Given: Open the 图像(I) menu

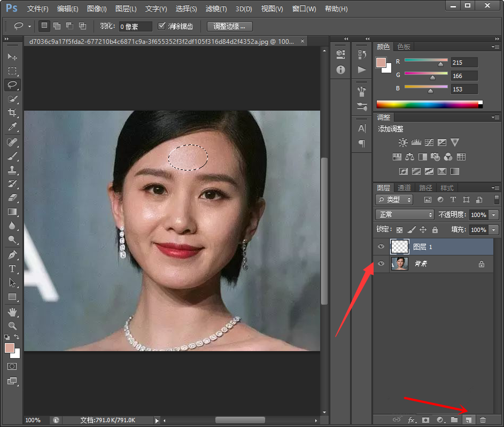Looking at the screenshot, I should 97,9.
